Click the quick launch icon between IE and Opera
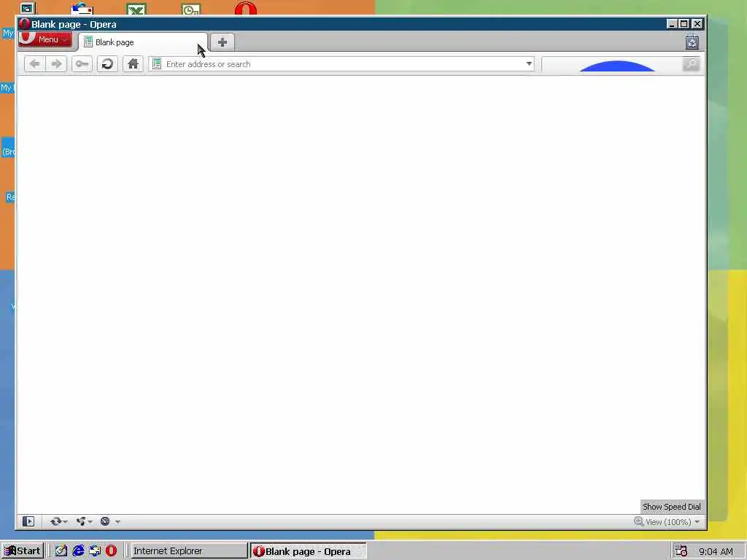 tap(95, 551)
